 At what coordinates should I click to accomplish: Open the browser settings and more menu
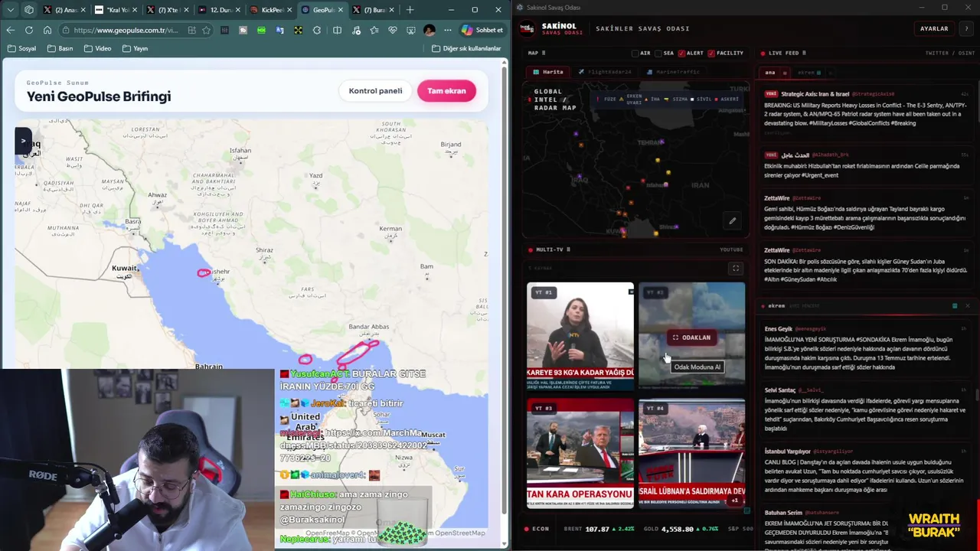pos(447,30)
